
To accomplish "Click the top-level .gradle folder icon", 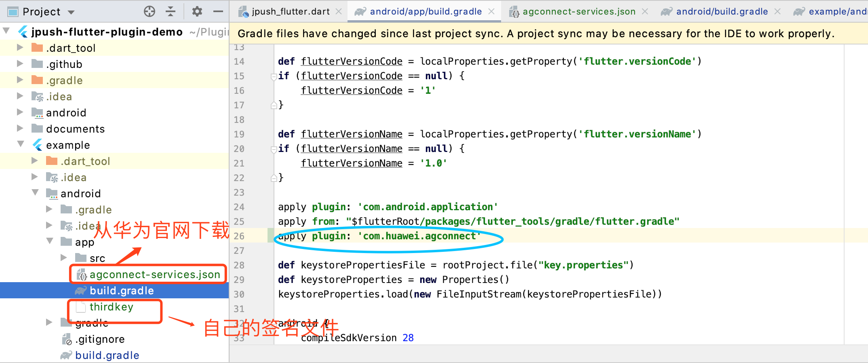I will click(x=37, y=80).
